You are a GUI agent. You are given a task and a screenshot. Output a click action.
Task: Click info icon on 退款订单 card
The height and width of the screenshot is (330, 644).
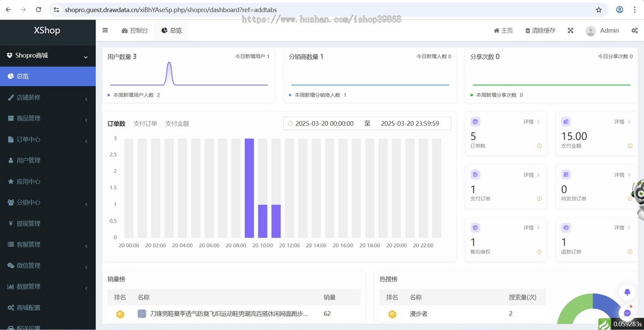coord(630,252)
